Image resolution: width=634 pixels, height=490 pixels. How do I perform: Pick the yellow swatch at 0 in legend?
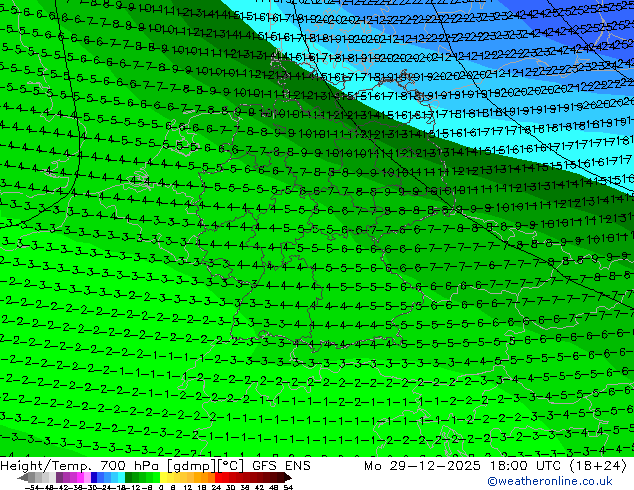(163, 477)
